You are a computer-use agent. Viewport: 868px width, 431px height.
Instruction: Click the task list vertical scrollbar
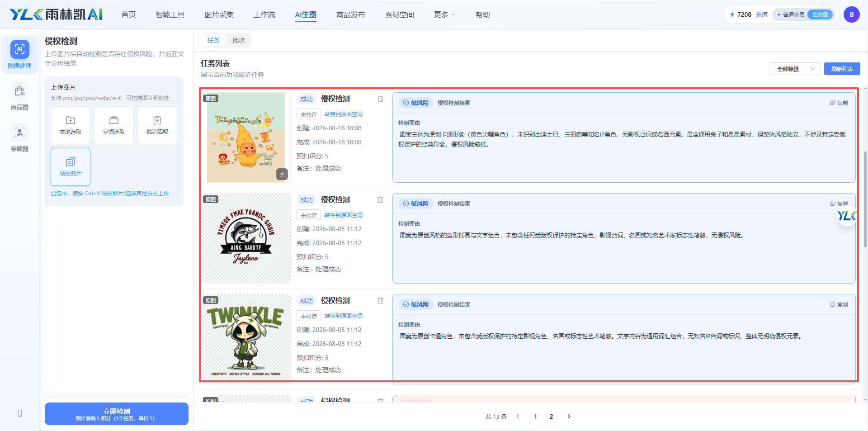[865, 199]
